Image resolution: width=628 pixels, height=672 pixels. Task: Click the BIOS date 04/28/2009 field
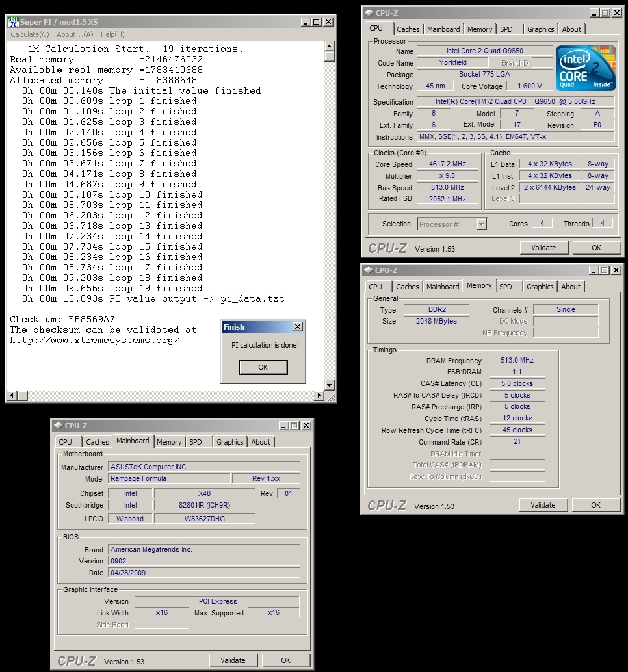click(x=204, y=573)
